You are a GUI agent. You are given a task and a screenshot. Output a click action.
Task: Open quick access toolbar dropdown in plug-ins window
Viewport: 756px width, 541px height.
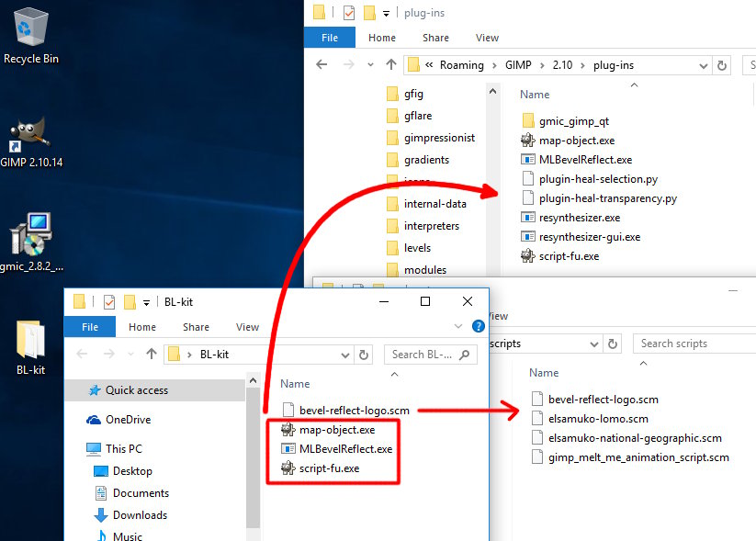tap(386, 14)
